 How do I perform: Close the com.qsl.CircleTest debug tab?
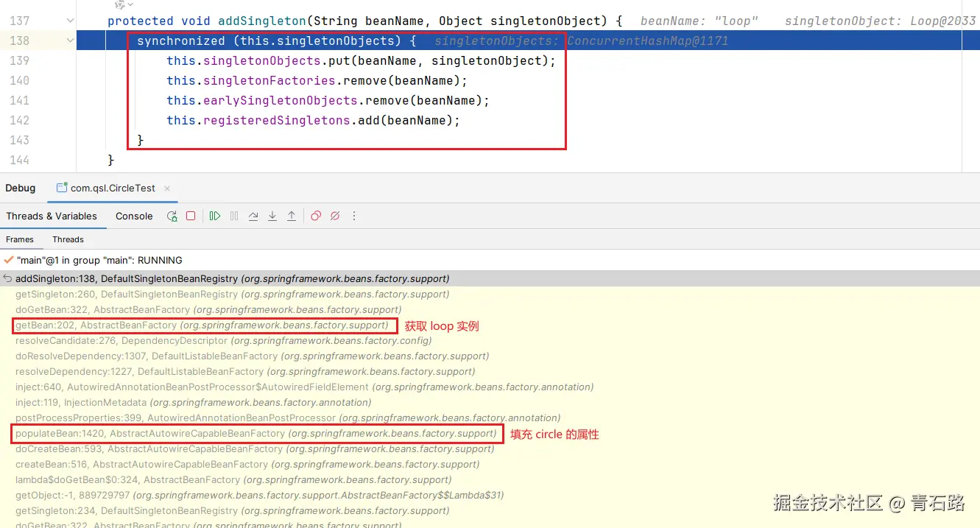click(167, 189)
